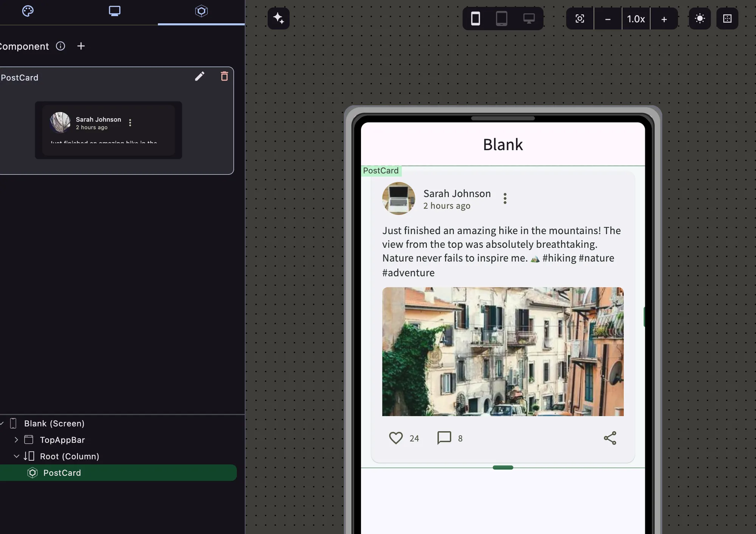Image resolution: width=756 pixels, height=534 pixels.
Task: Click the heart like icon
Action: [396, 438]
